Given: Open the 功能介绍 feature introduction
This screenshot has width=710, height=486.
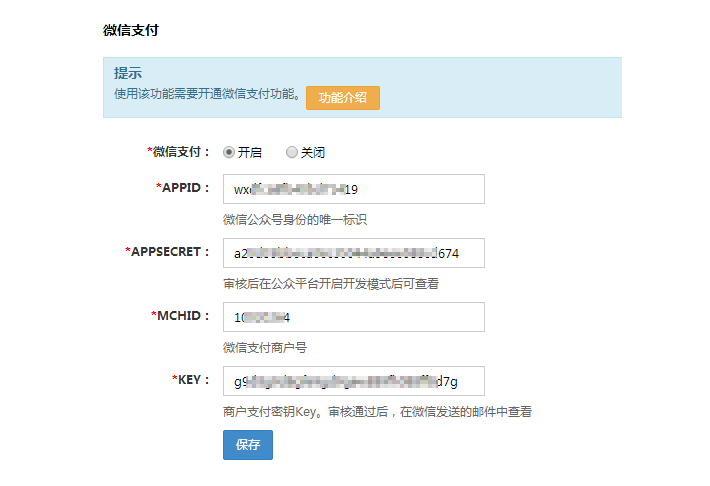Looking at the screenshot, I should (x=342, y=97).
